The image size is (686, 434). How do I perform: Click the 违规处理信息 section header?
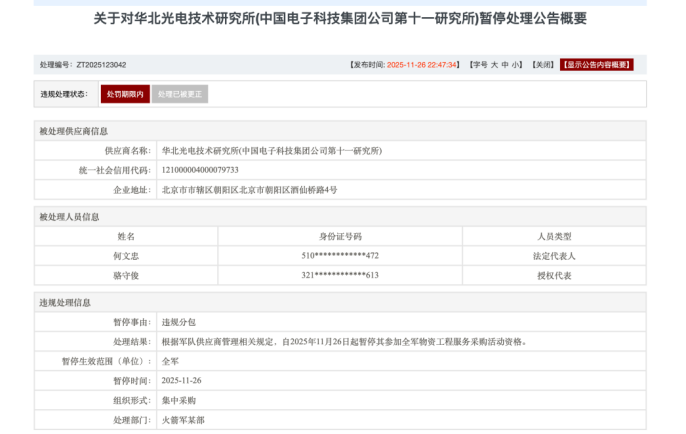65,302
